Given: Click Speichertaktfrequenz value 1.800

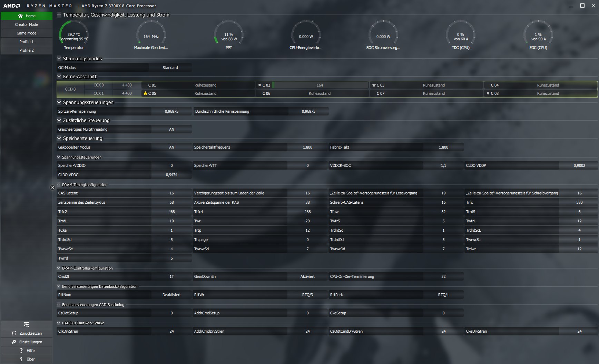Looking at the screenshot, I should (307, 147).
